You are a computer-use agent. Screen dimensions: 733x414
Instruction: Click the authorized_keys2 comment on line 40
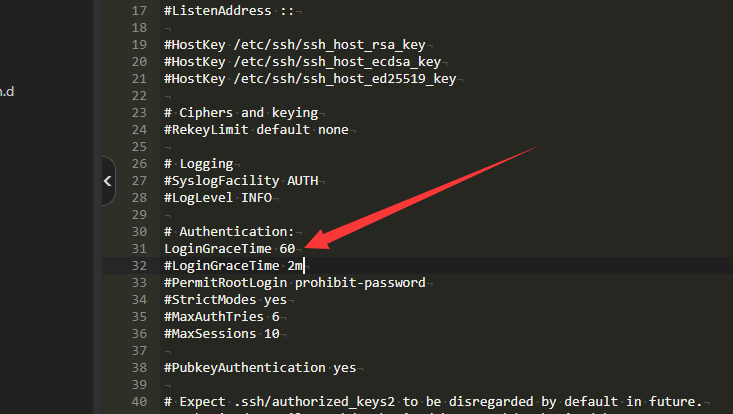[x=430, y=402]
